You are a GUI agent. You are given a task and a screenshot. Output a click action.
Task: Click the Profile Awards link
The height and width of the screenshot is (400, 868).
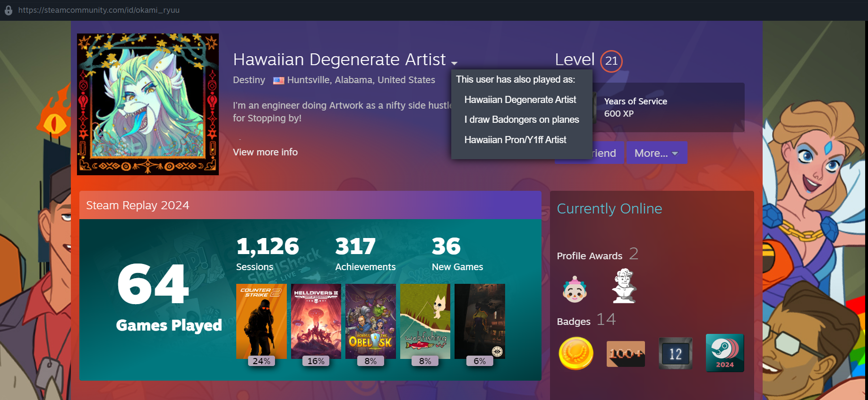(x=590, y=255)
